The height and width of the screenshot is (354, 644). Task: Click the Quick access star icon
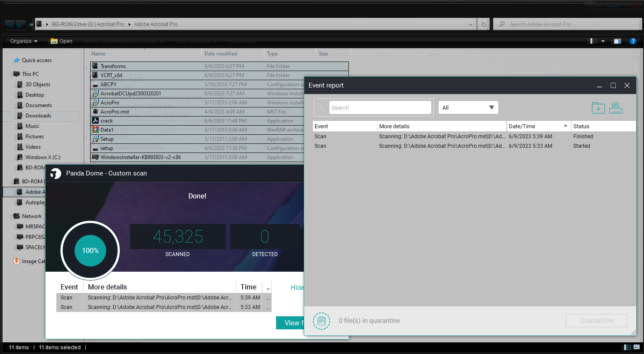coord(17,60)
